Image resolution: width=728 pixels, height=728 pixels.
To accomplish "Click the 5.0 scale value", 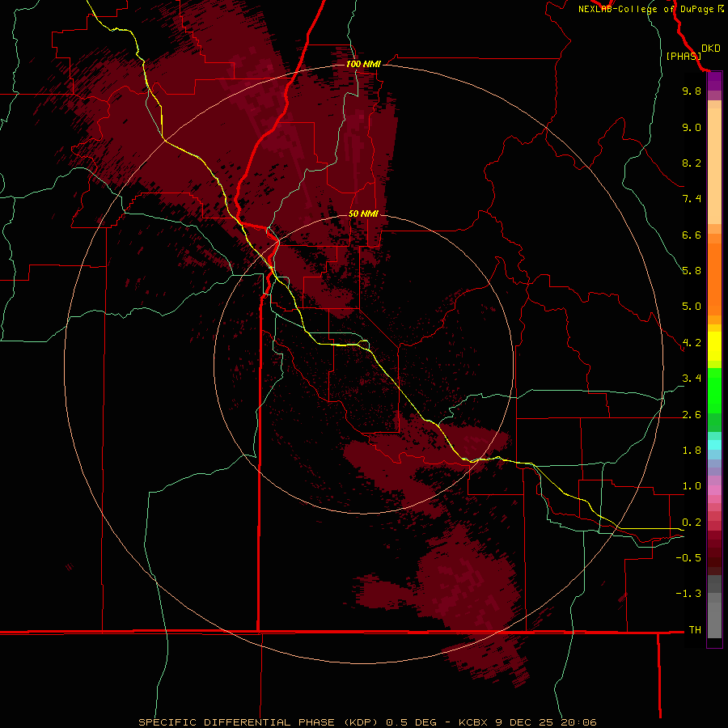I will tap(692, 307).
